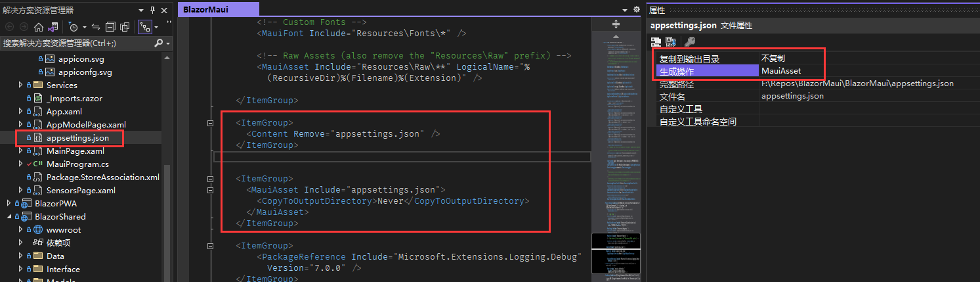
Task: Click the Sync with Active Document icon
Action: click(95, 27)
